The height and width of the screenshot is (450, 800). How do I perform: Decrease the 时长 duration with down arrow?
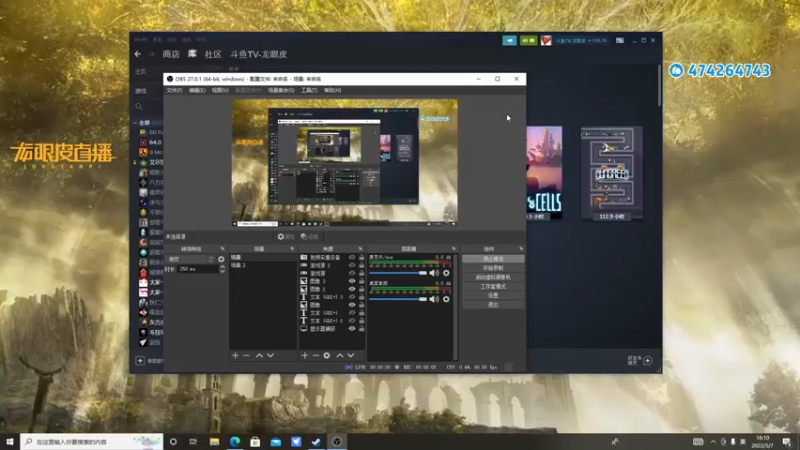(x=222, y=271)
